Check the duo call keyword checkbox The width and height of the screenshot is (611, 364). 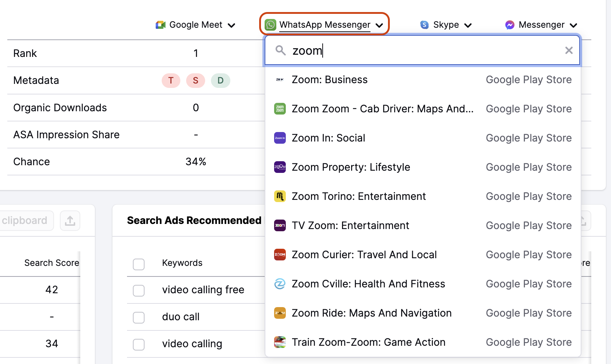click(139, 318)
